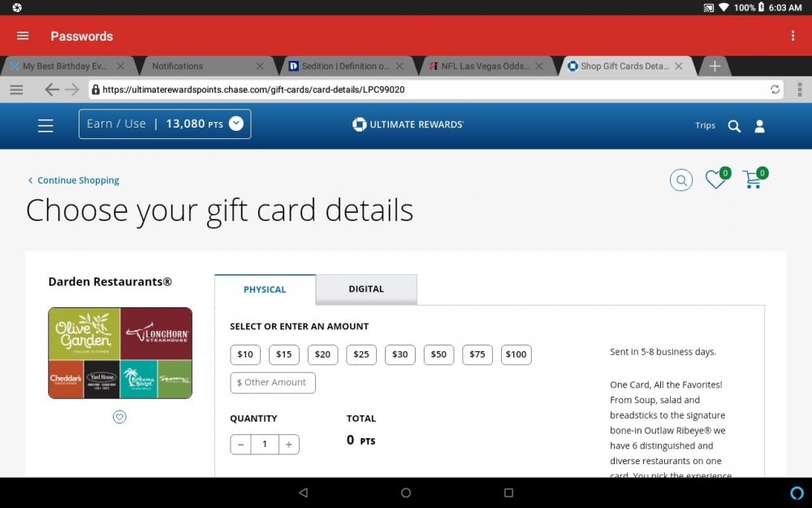
Task: Close the NFL Las Vegas Odds tab
Action: (539, 66)
